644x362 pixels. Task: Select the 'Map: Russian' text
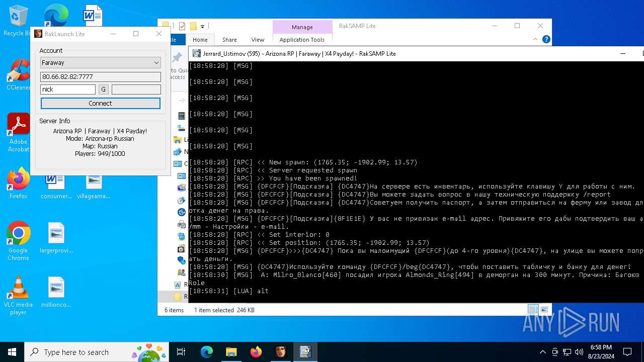point(100,146)
